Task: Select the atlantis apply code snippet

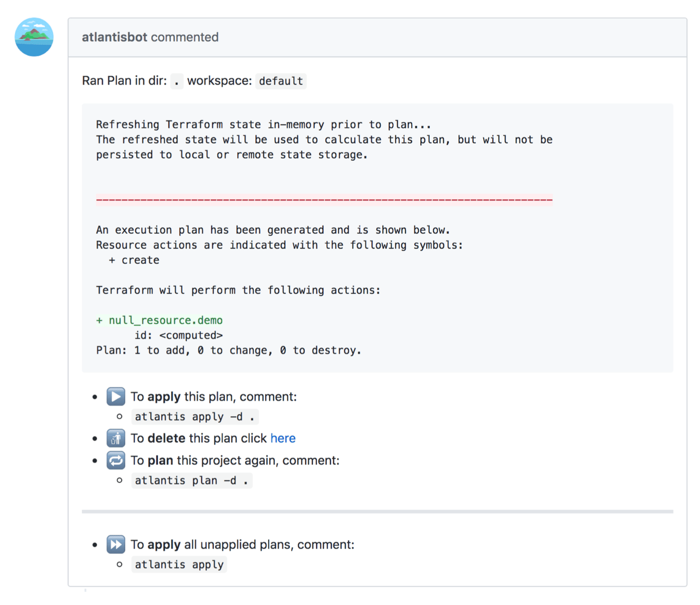Action: [x=179, y=564]
